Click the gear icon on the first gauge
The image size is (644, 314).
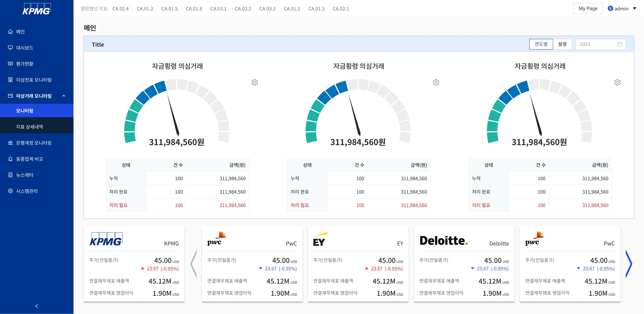tap(254, 82)
